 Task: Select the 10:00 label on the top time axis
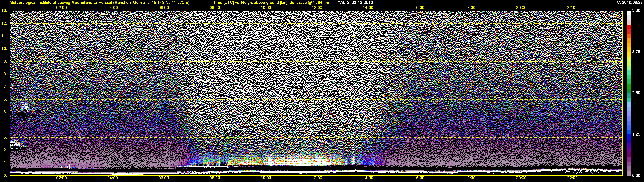[x=266, y=8]
